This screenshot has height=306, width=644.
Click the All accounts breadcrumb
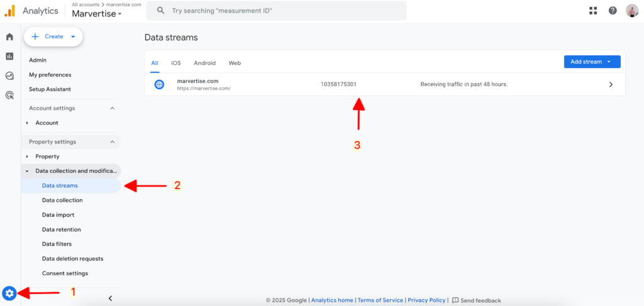tap(86, 4)
